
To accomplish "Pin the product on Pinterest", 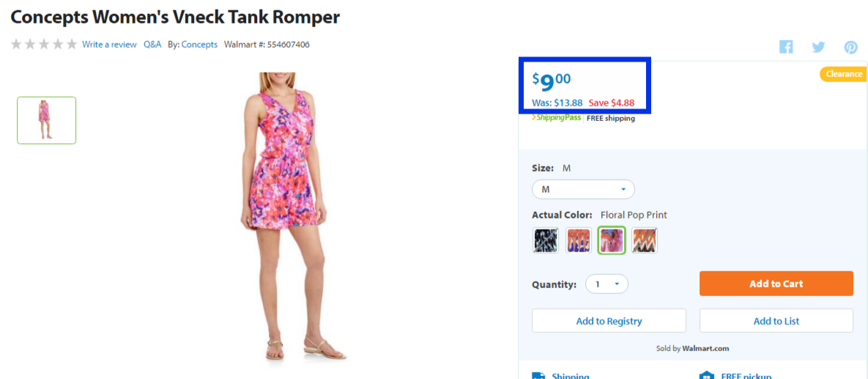I will 851,47.
